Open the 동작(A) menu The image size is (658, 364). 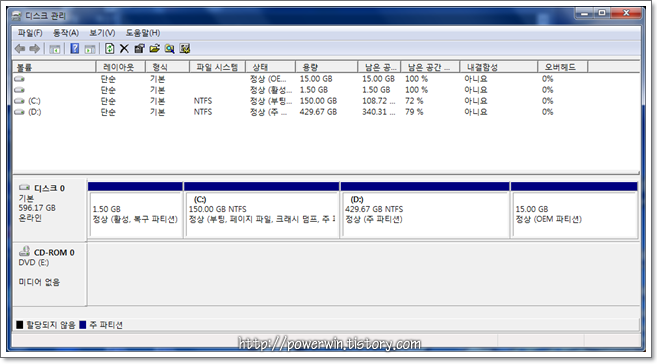click(x=66, y=33)
